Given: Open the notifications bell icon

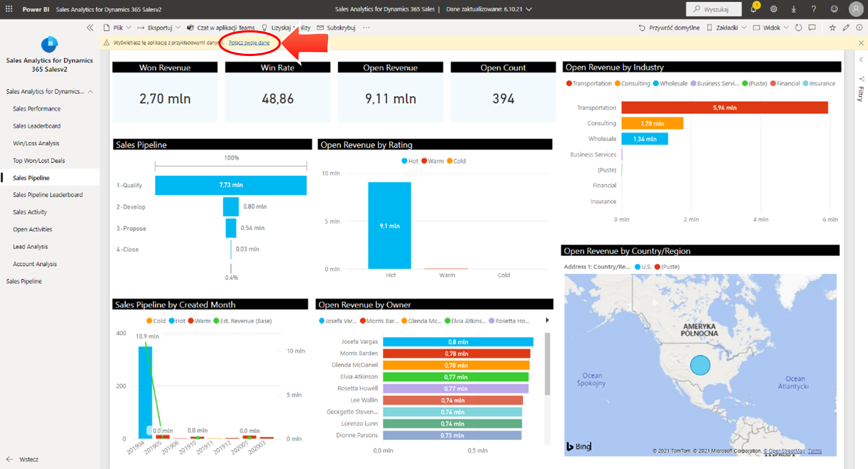Looking at the screenshot, I should pos(753,9).
